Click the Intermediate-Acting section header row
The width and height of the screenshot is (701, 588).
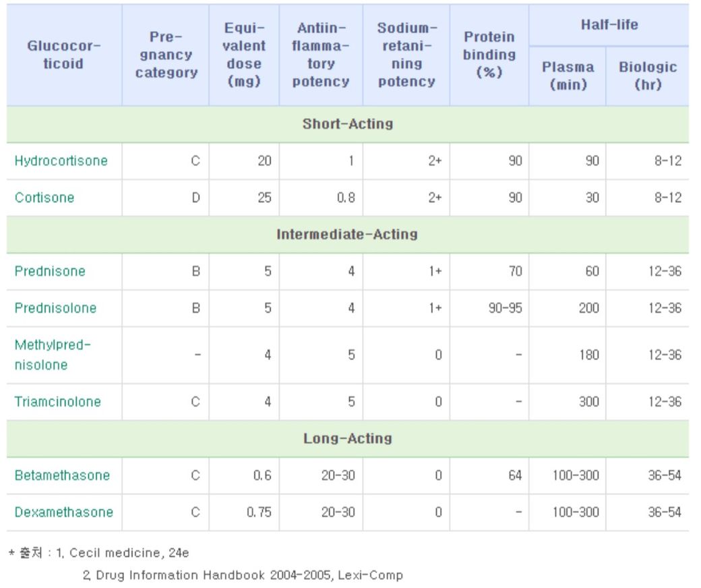(347, 235)
